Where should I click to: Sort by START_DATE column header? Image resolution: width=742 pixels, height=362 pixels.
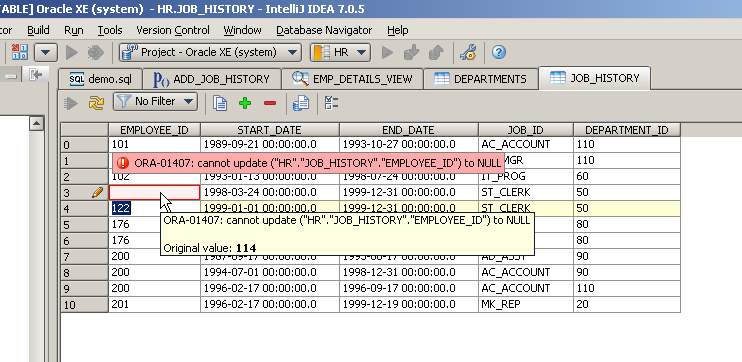point(269,130)
